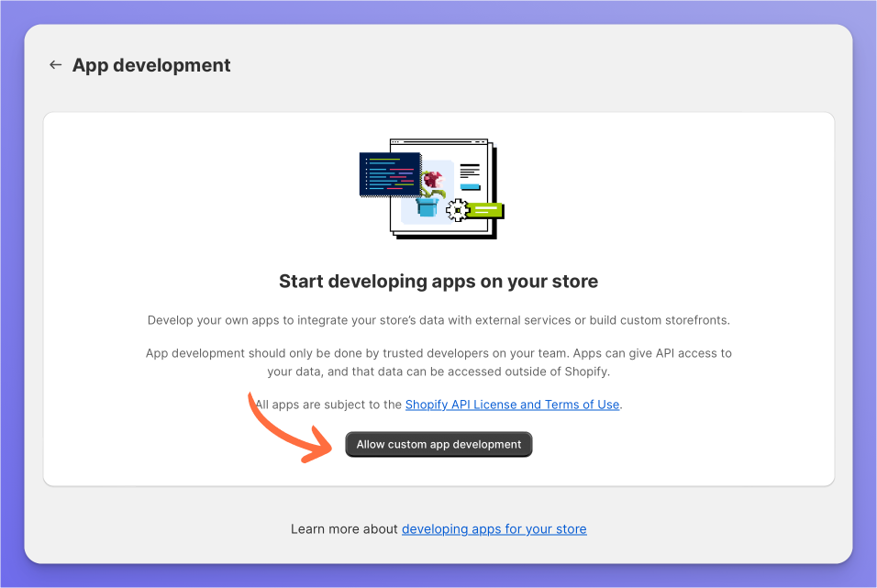
Task: Click the App development page title
Action: pyautogui.click(x=151, y=65)
